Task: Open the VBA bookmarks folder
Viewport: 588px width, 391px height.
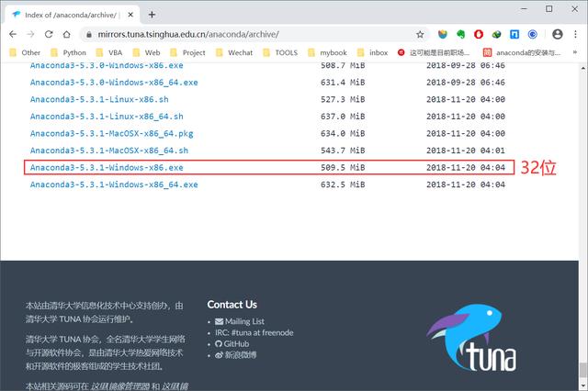Action: tap(109, 53)
